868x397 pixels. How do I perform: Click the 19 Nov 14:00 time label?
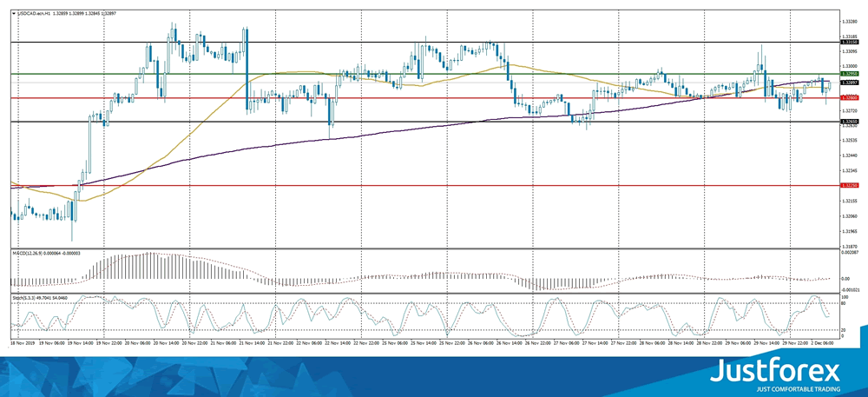(79, 343)
